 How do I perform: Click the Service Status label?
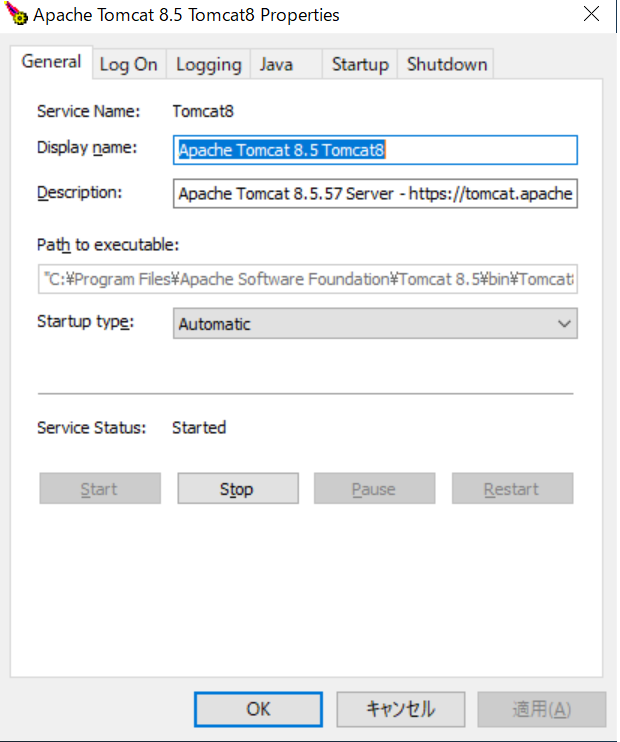pos(92,428)
